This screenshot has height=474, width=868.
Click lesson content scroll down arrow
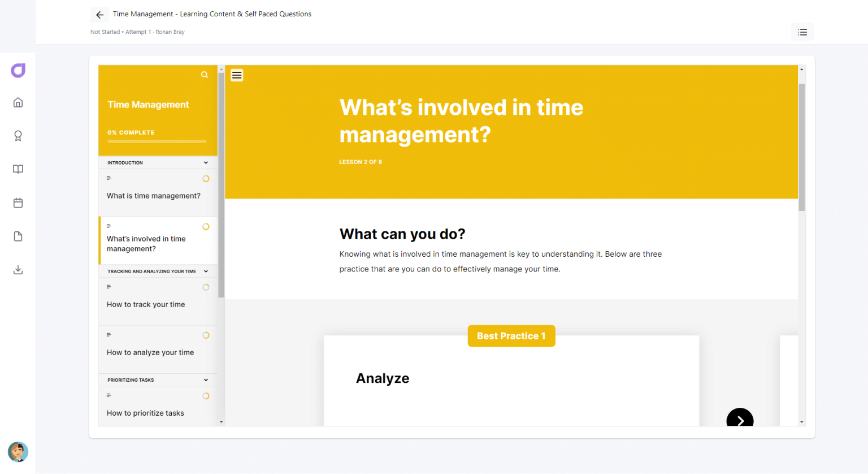click(x=801, y=422)
